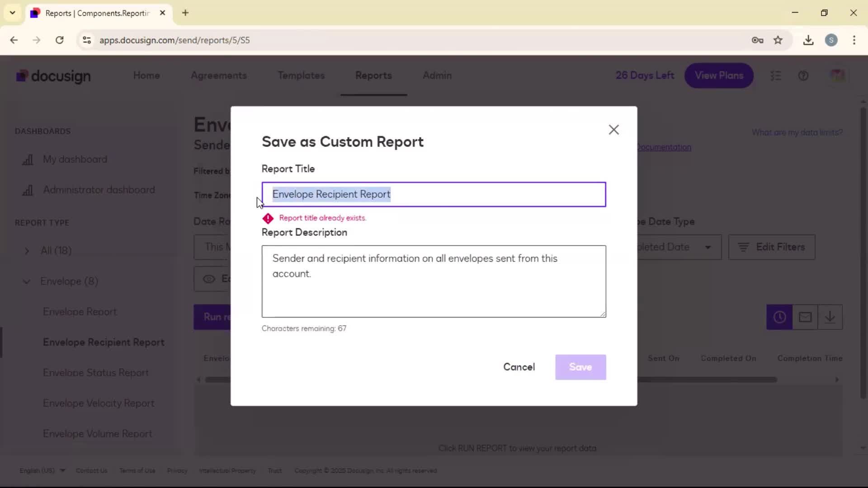
Task: Open the Completed Date type dropdown
Action: point(679,247)
